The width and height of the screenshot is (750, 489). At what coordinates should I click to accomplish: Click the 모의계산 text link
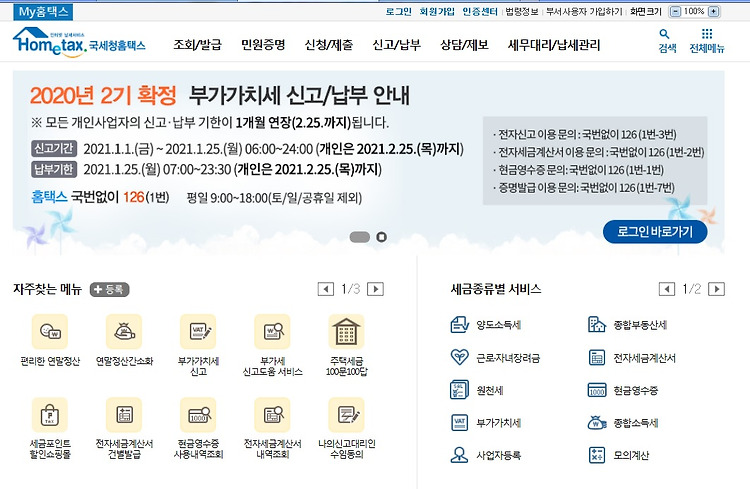pyautogui.click(x=631, y=456)
